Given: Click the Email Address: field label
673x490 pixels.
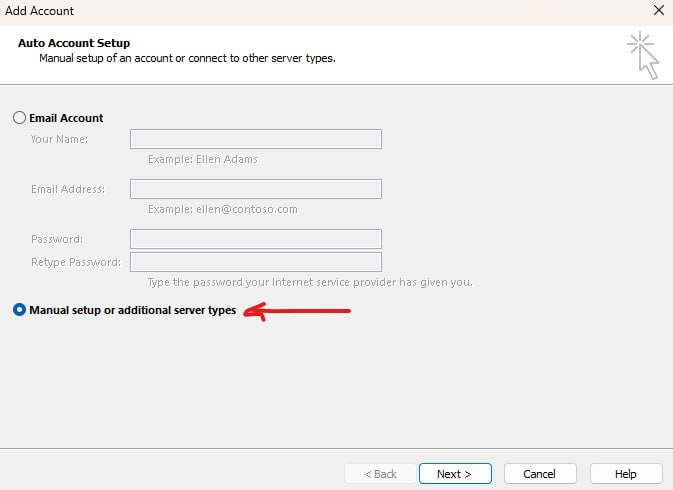Looking at the screenshot, I should click(x=68, y=189).
